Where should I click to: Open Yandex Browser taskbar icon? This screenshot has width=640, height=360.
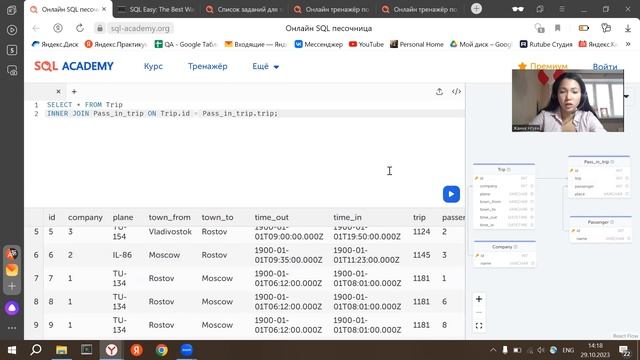(111, 350)
